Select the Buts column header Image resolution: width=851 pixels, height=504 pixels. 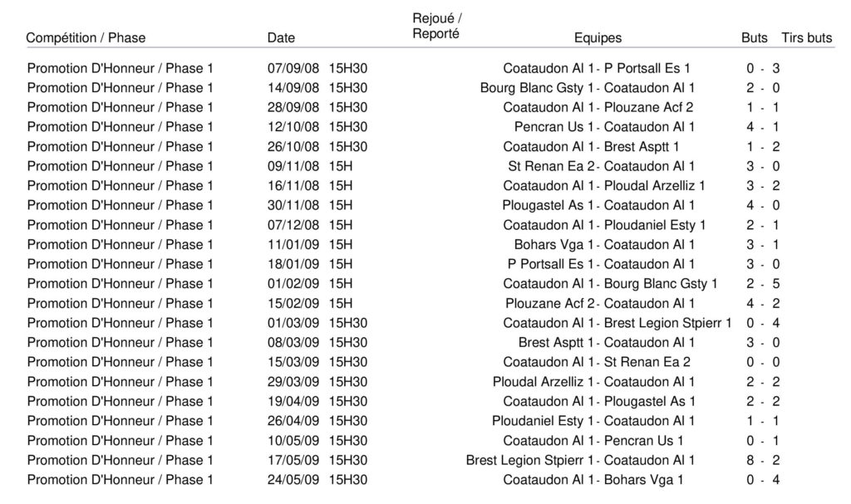(755, 38)
